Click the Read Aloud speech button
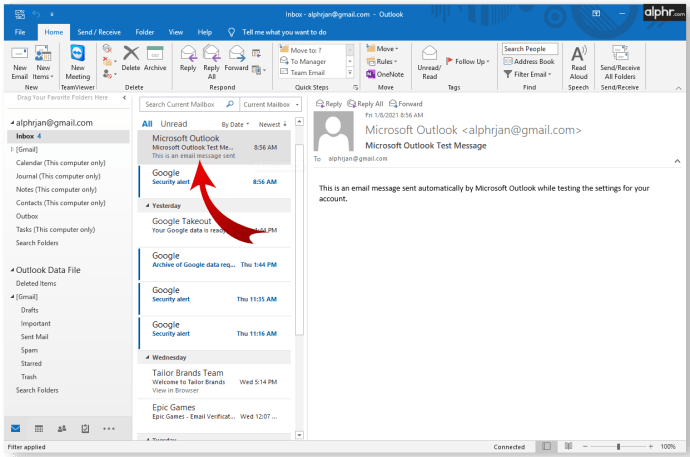690x457 pixels. click(579, 62)
